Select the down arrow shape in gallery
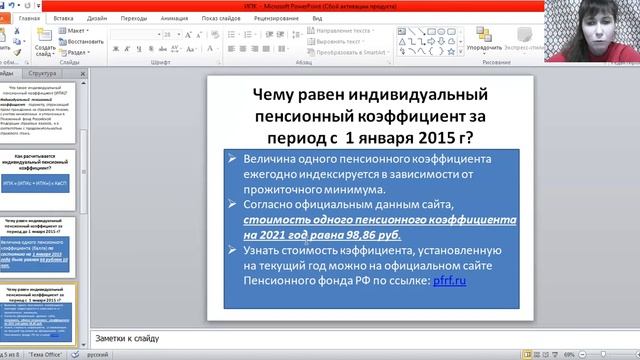The image size is (640, 360). click(441, 42)
